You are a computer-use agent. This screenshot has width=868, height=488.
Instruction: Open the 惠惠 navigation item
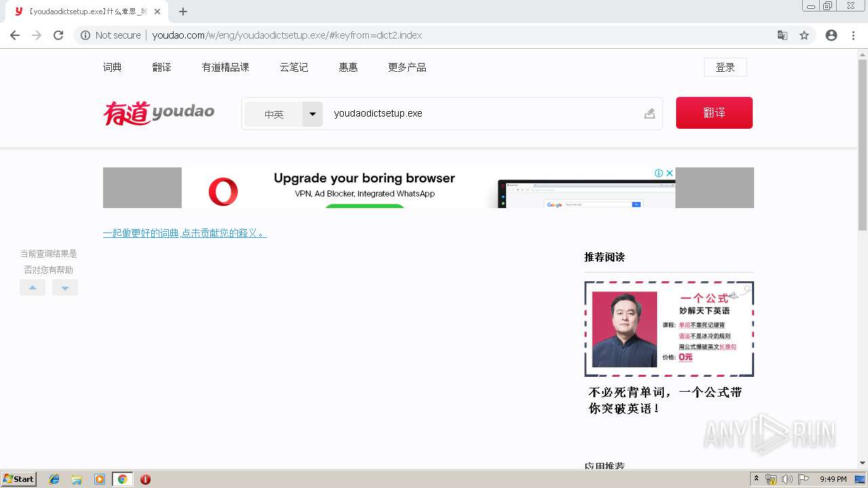[x=349, y=67]
